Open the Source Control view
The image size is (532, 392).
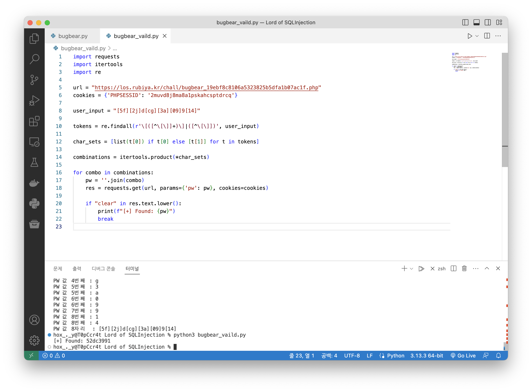(34, 80)
